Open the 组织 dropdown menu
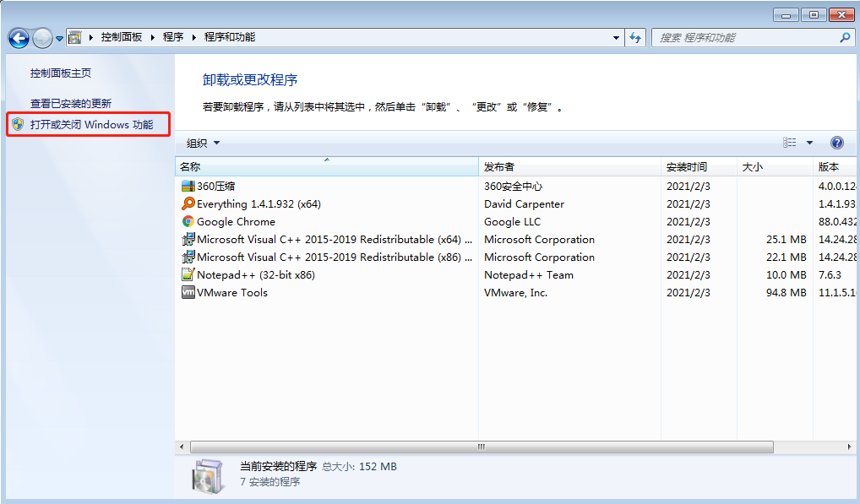The width and height of the screenshot is (860, 504). click(203, 143)
